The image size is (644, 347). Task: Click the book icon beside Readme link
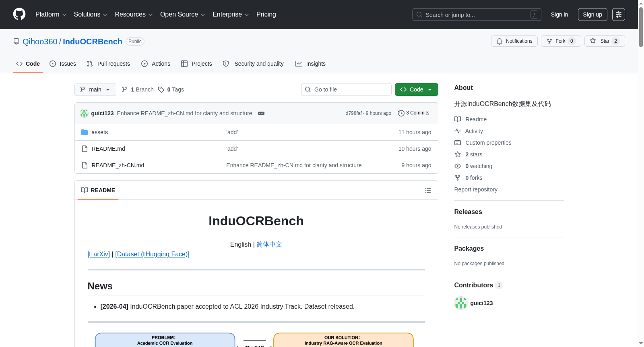point(458,119)
